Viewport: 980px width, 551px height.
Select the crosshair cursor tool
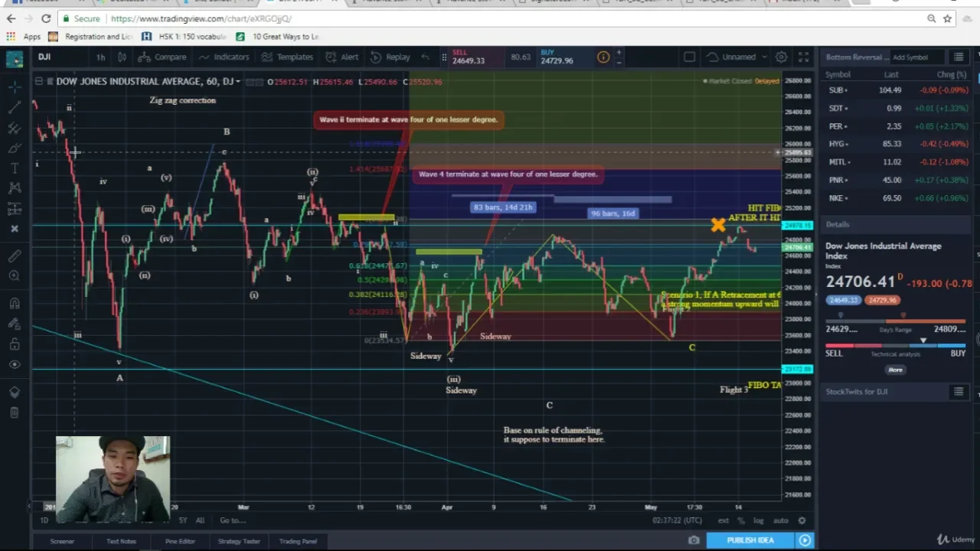15,87
